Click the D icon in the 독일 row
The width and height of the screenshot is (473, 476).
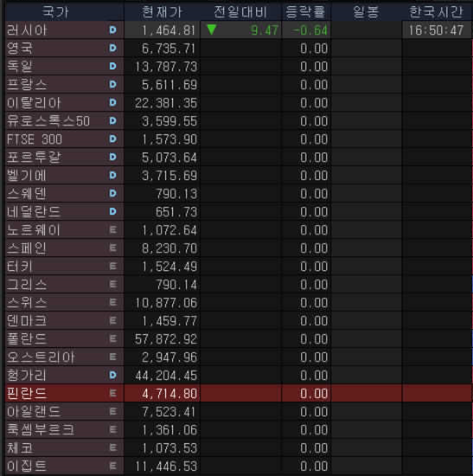113,66
